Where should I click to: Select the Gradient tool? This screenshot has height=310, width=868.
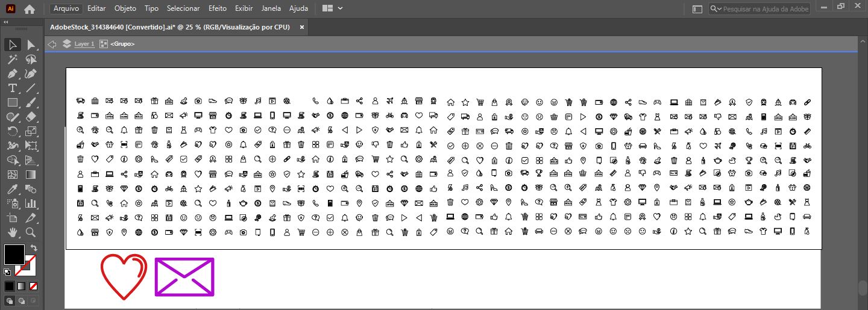pyautogui.click(x=31, y=175)
